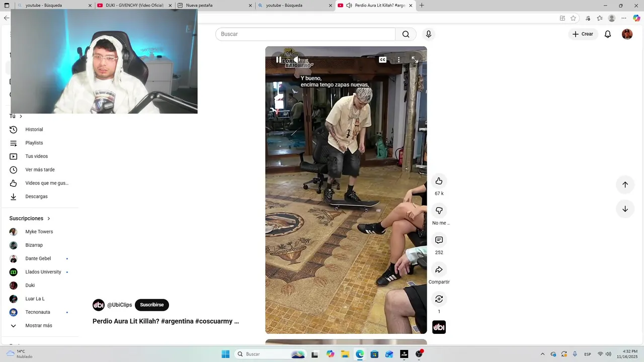
Task: Open the Myke Towers subscription
Action: click(x=40, y=232)
